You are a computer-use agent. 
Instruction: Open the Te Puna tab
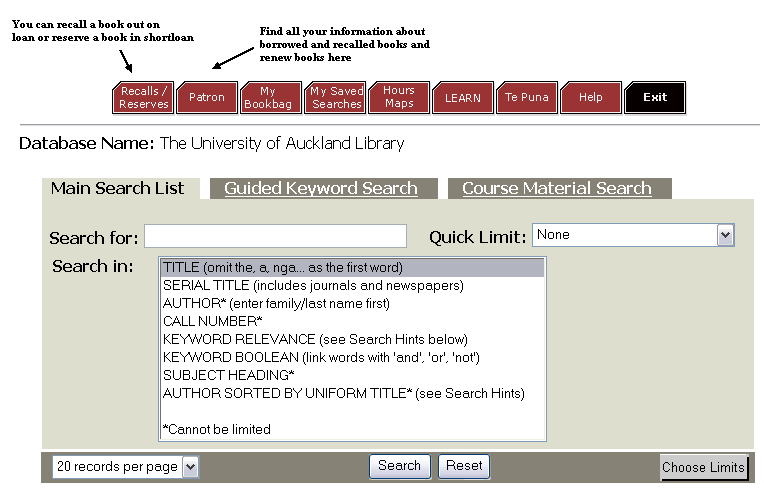pyautogui.click(x=527, y=97)
